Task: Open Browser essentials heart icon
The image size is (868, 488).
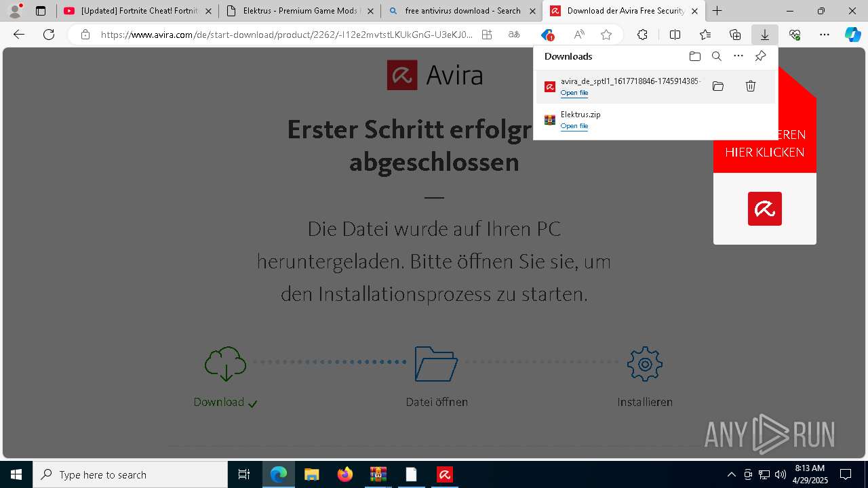Action: [795, 35]
